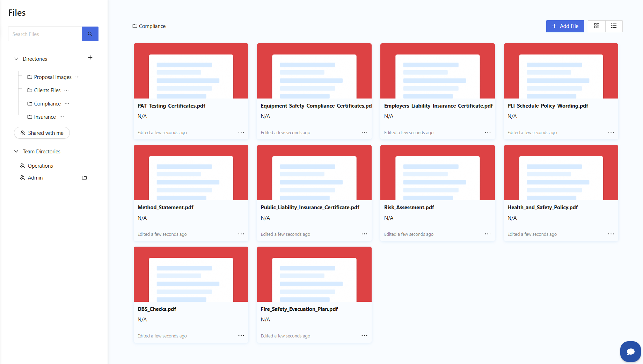
Task: Click the Fire_Safety_Evacuation_Plan.pdf file name
Action: point(299,309)
